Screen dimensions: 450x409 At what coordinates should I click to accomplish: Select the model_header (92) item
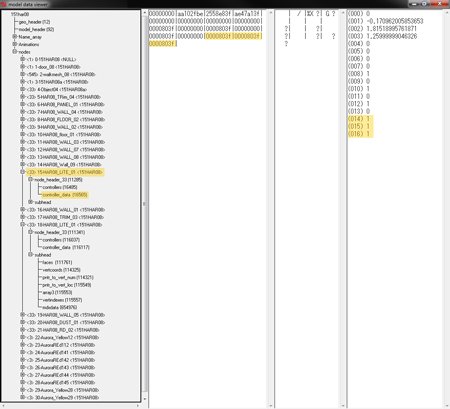(36, 29)
